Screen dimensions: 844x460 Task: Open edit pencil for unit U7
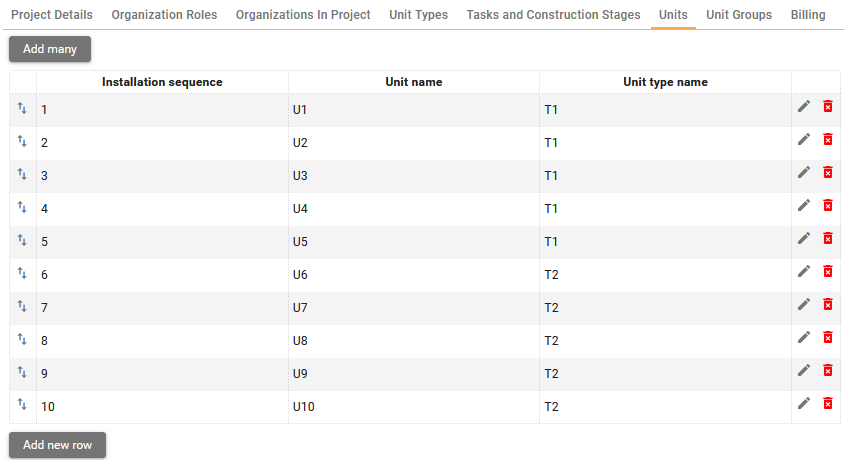tap(804, 304)
